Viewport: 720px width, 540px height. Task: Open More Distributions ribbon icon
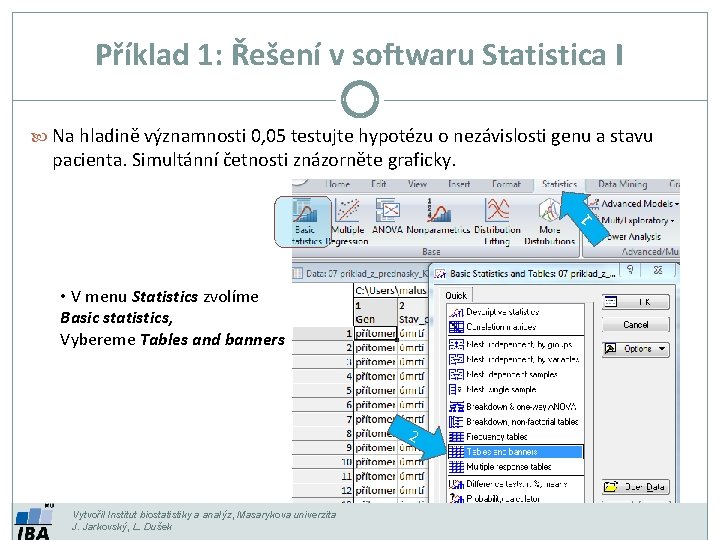(x=550, y=222)
